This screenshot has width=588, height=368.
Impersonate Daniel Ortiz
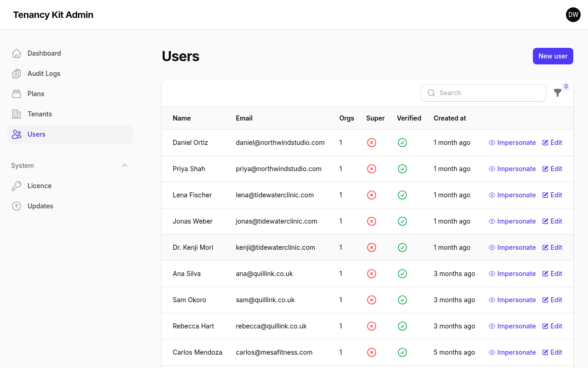(x=512, y=143)
